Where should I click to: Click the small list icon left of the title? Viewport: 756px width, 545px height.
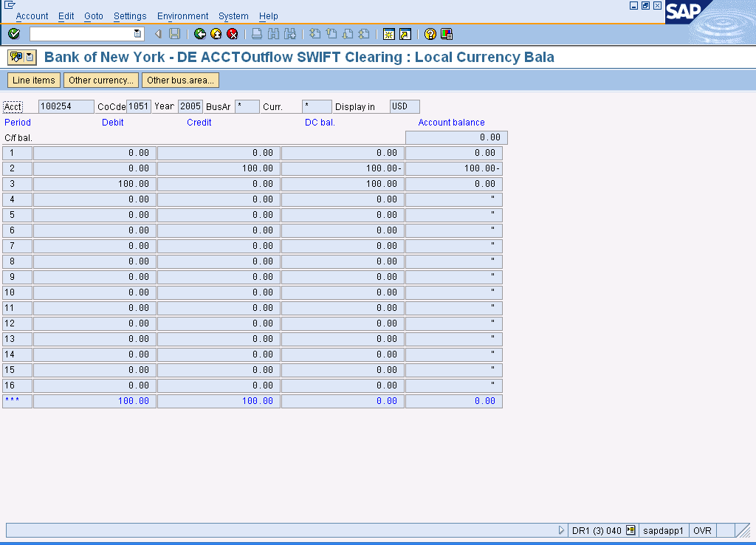click(x=30, y=57)
